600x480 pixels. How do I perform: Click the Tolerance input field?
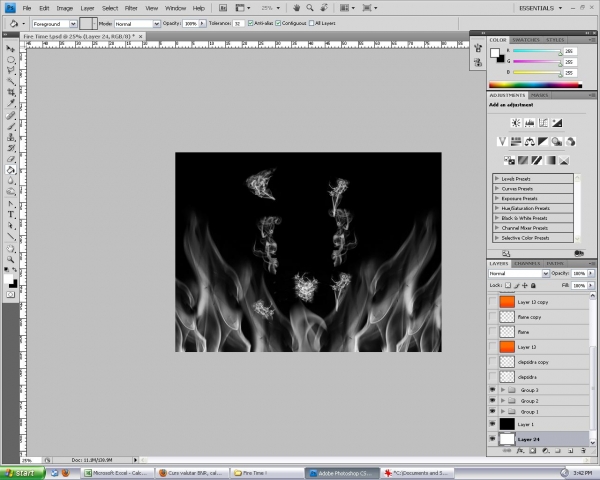tap(238, 24)
